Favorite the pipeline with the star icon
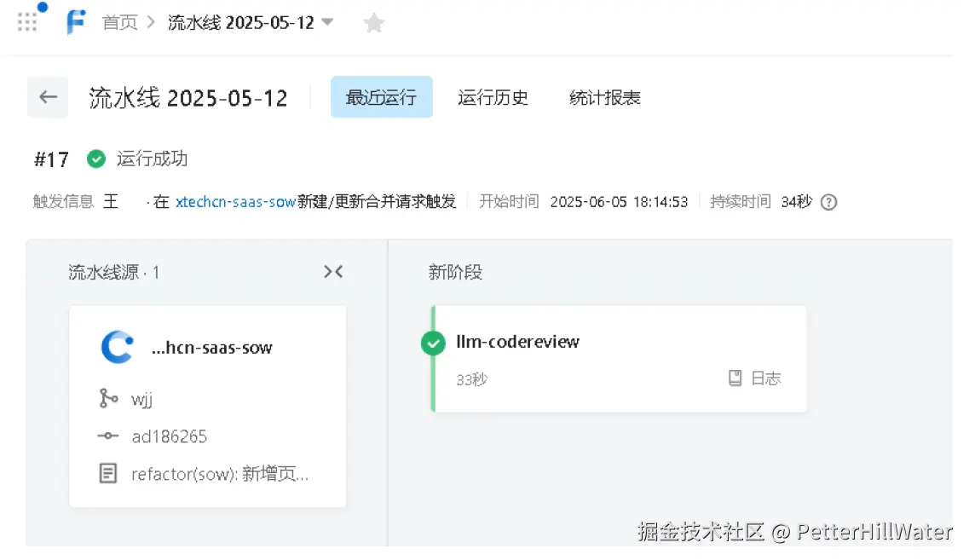Viewport: 969px width, 560px height. tap(373, 23)
